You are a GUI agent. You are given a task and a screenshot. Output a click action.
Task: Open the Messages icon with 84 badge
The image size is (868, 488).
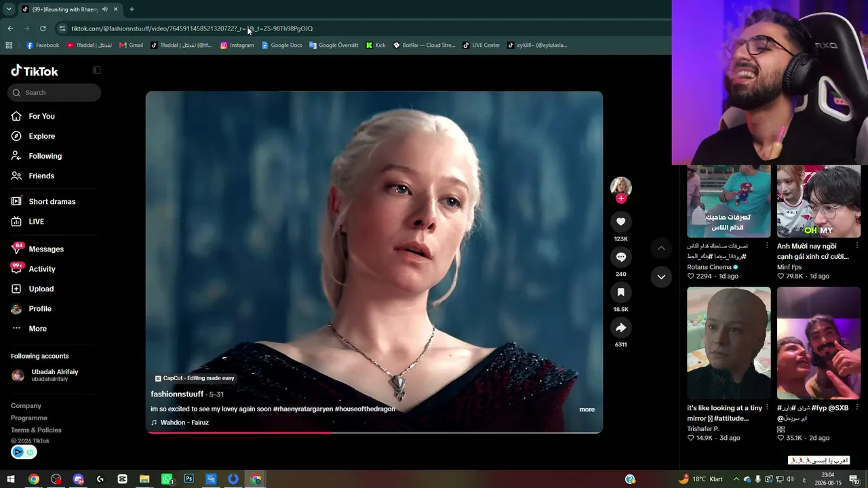pyautogui.click(x=16, y=249)
